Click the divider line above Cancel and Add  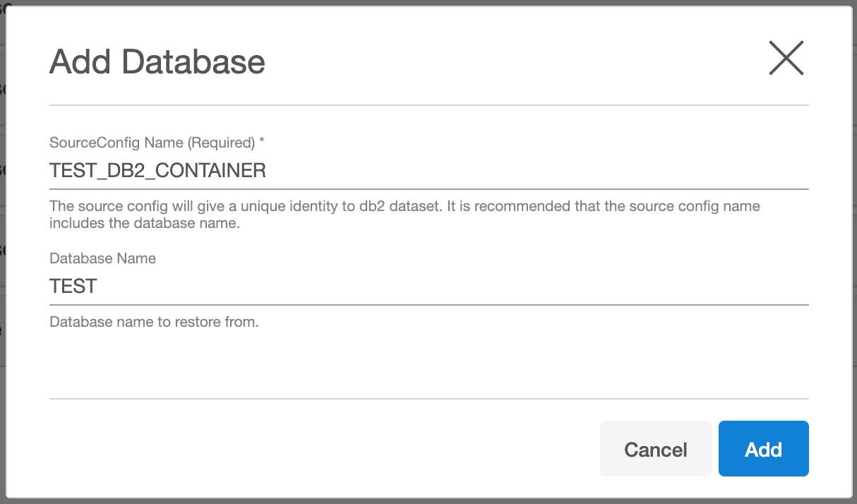pos(428,399)
